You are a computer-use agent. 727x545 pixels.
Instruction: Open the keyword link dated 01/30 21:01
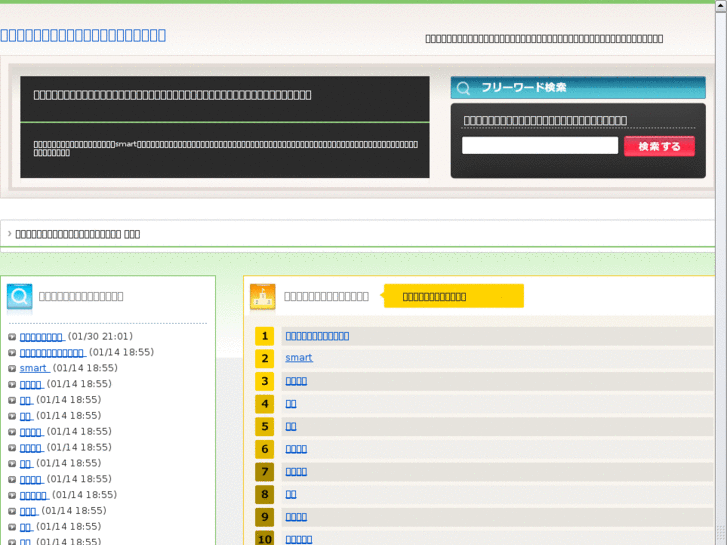[41, 337]
